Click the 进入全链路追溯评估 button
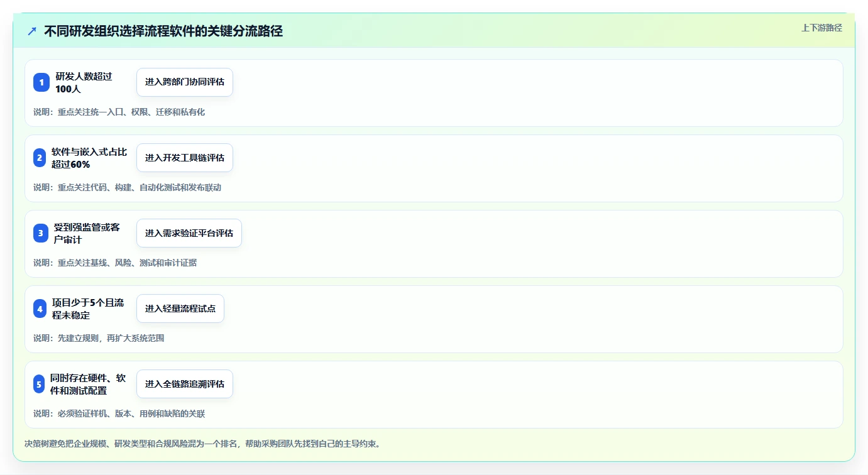This screenshot has height=475, width=868. 185,384
